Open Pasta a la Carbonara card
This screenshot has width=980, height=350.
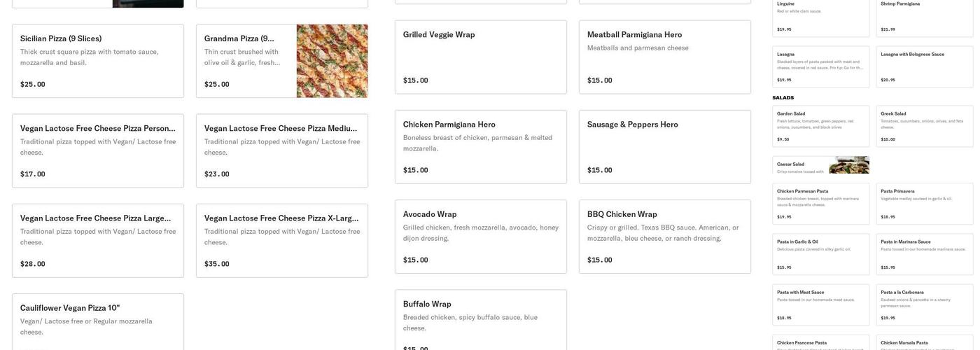coord(924,304)
